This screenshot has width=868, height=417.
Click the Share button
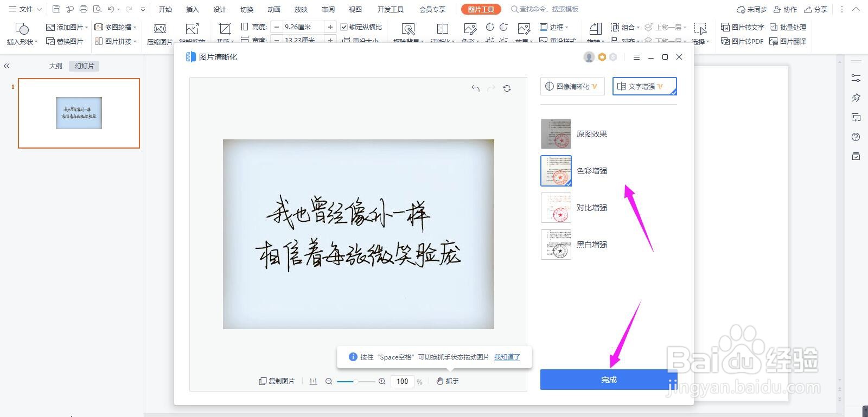pos(815,9)
